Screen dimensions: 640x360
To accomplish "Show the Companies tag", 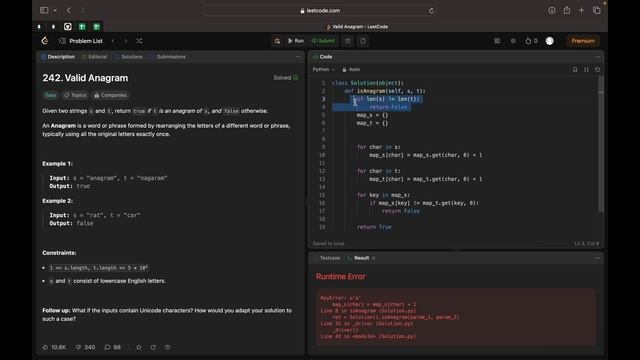I will click(x=110, y=95).
